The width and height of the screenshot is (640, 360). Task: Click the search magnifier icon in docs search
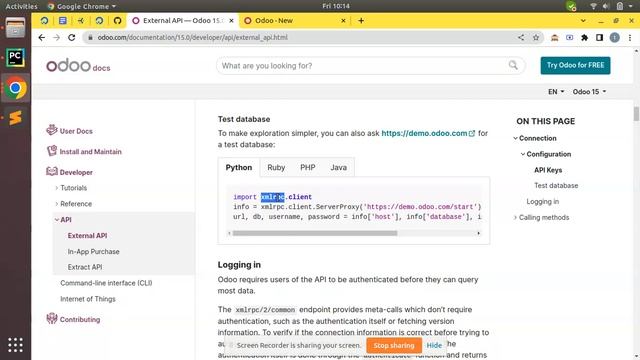pyautogui.click(x=513, y=65)
